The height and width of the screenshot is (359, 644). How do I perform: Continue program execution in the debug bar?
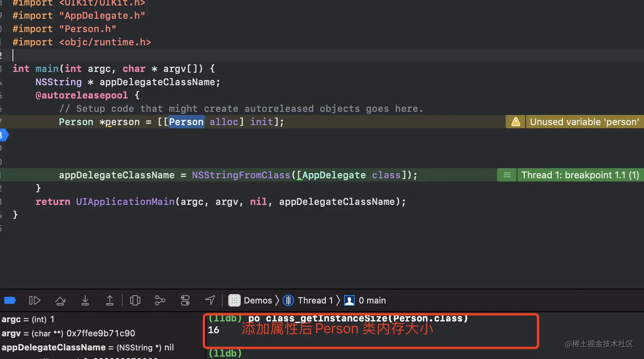click(x=34, y=301)
